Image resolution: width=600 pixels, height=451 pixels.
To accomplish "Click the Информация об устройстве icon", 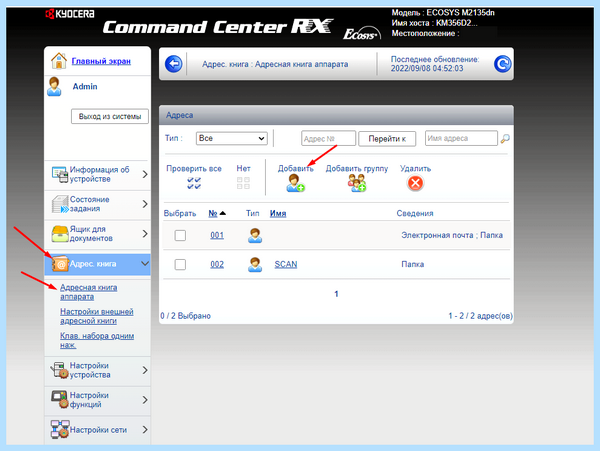I will pyautogui.click(x=60, y=174).
